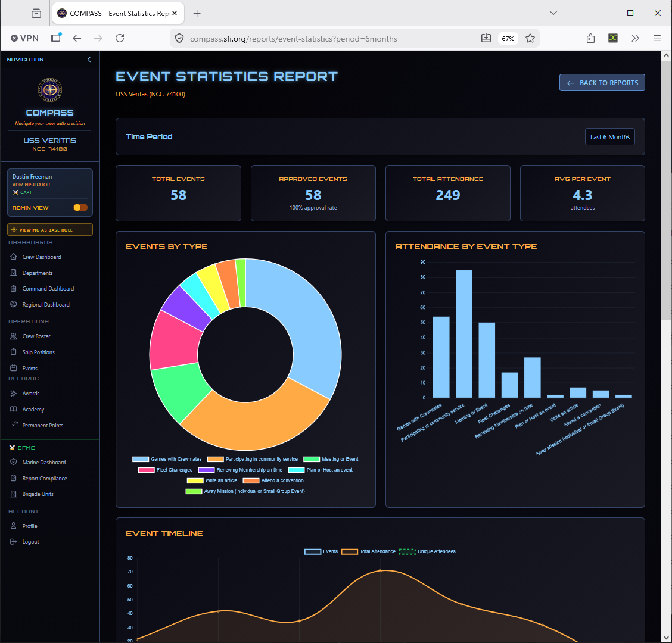Screen dimensions: 672x643
Task: Navigate to Departments page
Action: [x=38, y=273]
